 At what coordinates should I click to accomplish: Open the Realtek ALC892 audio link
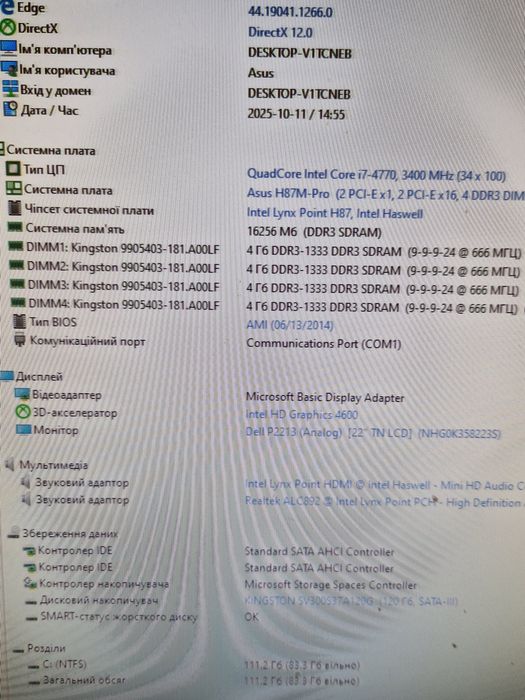coord(385,502)
